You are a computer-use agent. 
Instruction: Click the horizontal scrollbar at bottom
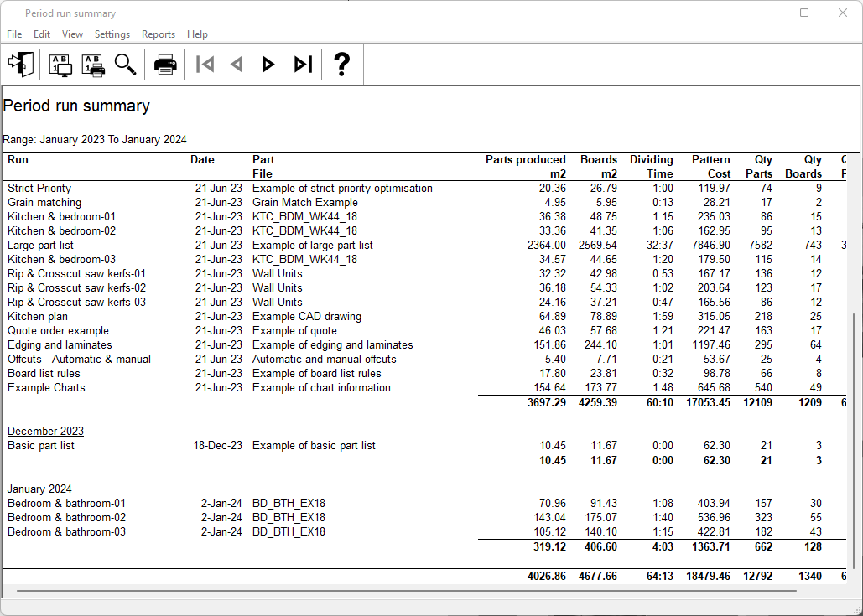pos(406,591)
